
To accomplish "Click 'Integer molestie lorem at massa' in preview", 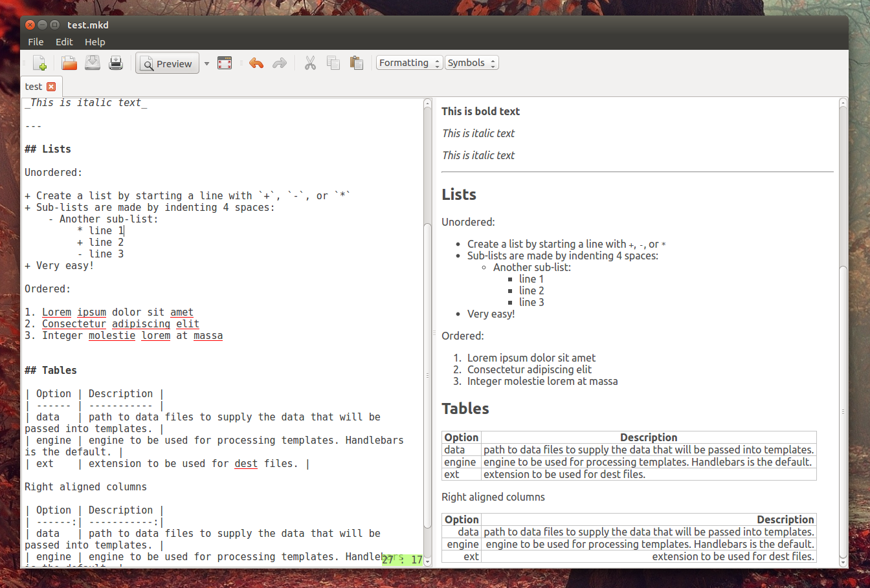I will point(542,381).
